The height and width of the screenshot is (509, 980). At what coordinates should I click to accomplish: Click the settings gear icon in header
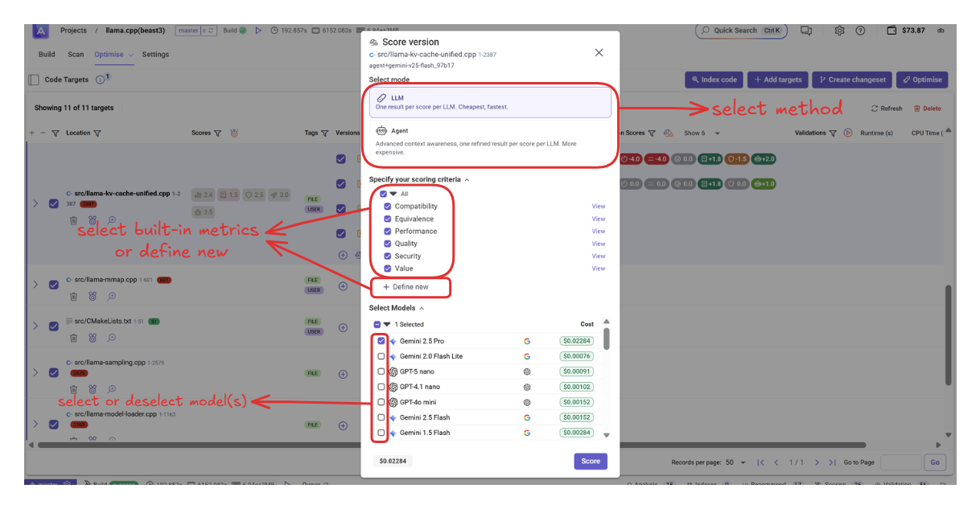(x=839, y=31)
